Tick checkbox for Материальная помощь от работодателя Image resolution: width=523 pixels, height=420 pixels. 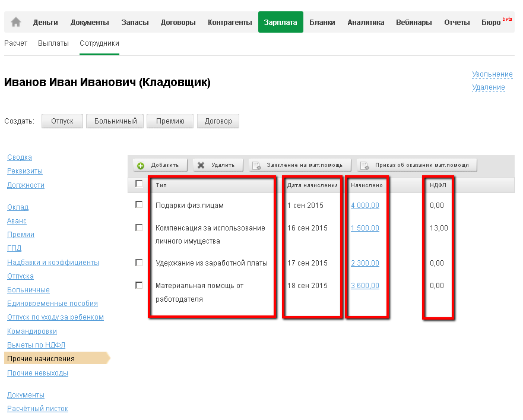[139, 285]
